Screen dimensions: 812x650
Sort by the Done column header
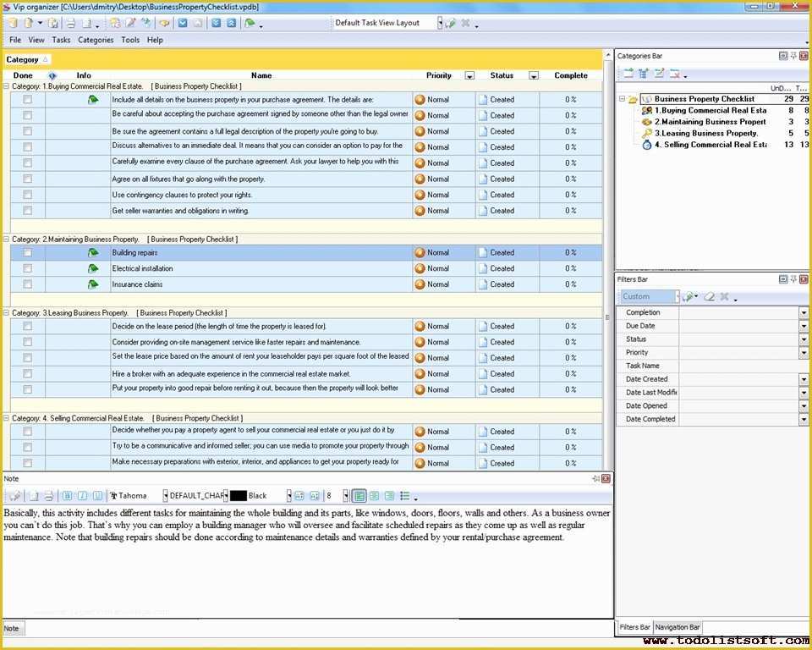point(24,75)
